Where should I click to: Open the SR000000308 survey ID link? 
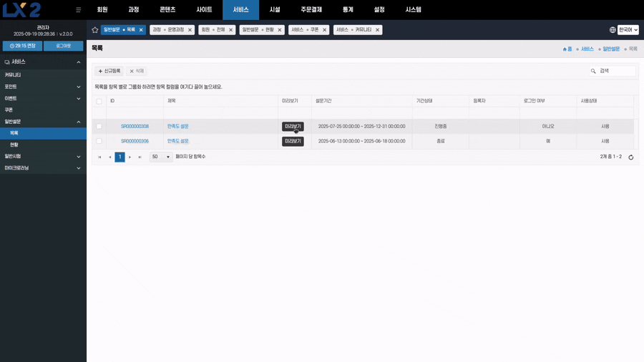click(135, 127)
